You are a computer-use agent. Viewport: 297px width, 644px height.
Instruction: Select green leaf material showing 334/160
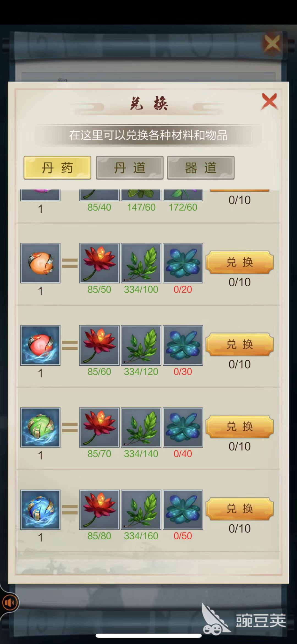click(141, 510)
